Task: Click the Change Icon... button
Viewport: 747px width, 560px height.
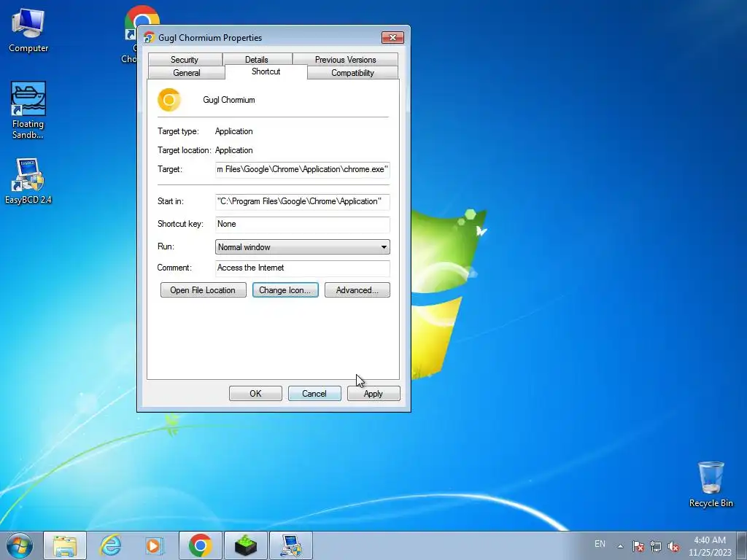Action: (285, 290)
